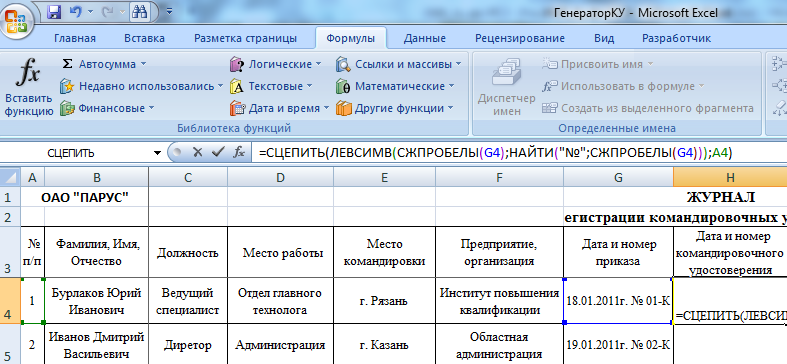Click cell 19.01.2011г. № 02-К
The height and width of the screenshot is (364, 787).
[x=618, y=344]
